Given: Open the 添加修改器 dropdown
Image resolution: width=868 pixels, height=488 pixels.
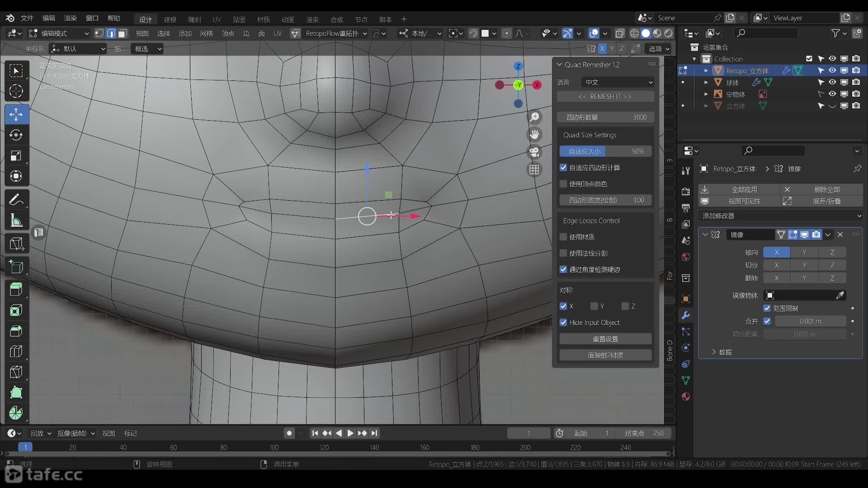Looking at the screenshot, I should [781, 216].
